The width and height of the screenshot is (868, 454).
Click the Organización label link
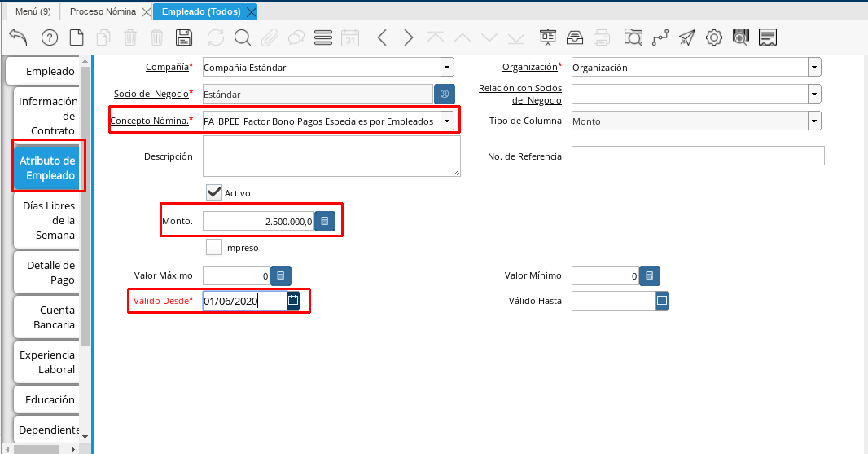tap(530, 67)
